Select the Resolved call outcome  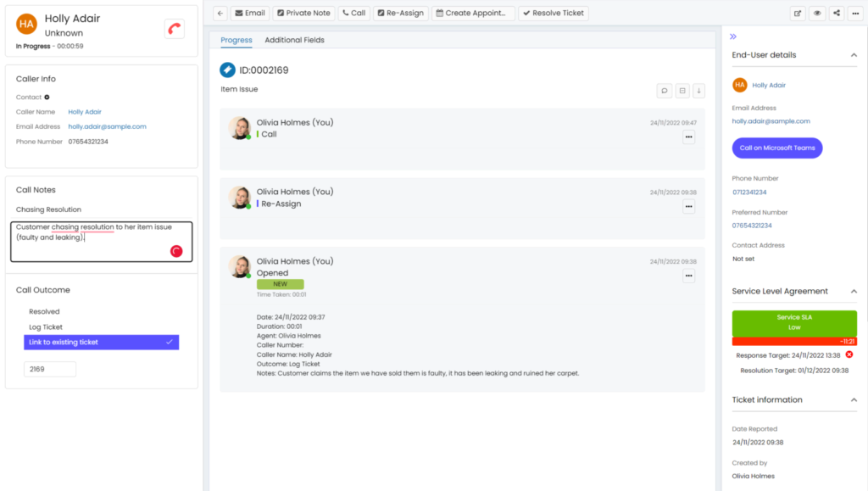point(44,311)
